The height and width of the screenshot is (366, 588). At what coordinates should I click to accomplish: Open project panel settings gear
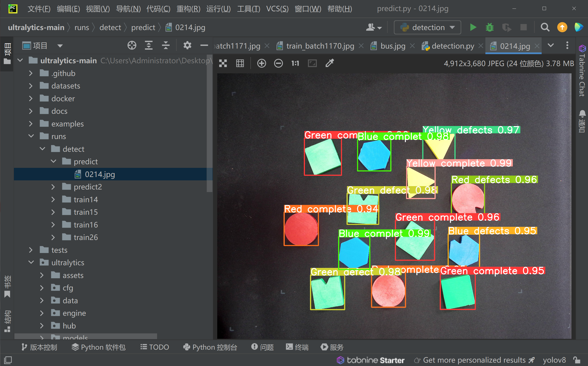187,45
